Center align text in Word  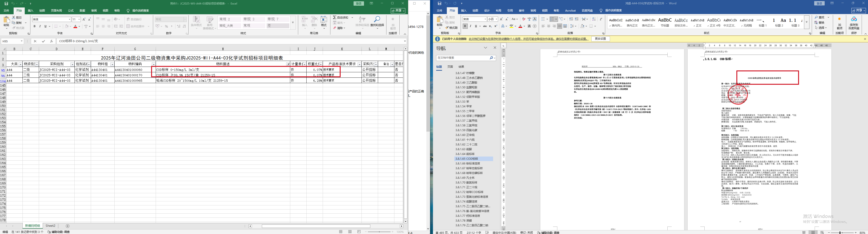[x=548, y=26]
